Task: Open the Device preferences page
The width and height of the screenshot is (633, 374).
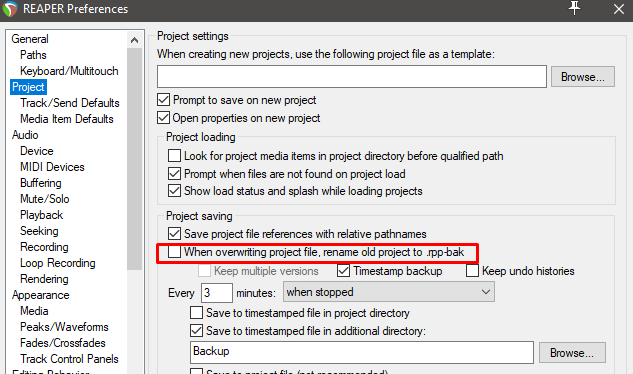Action: pos(37,151)
